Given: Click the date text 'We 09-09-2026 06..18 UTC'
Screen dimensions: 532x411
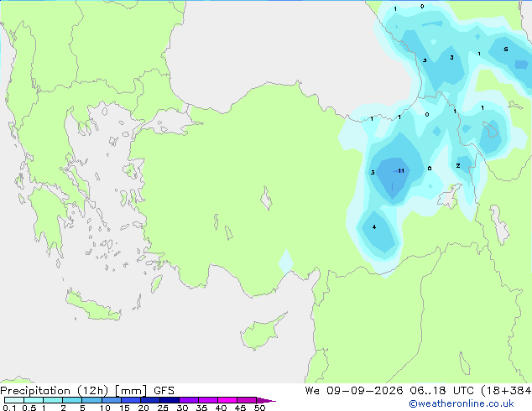Looking at the screenshot, I should click(x=389, y=391).
